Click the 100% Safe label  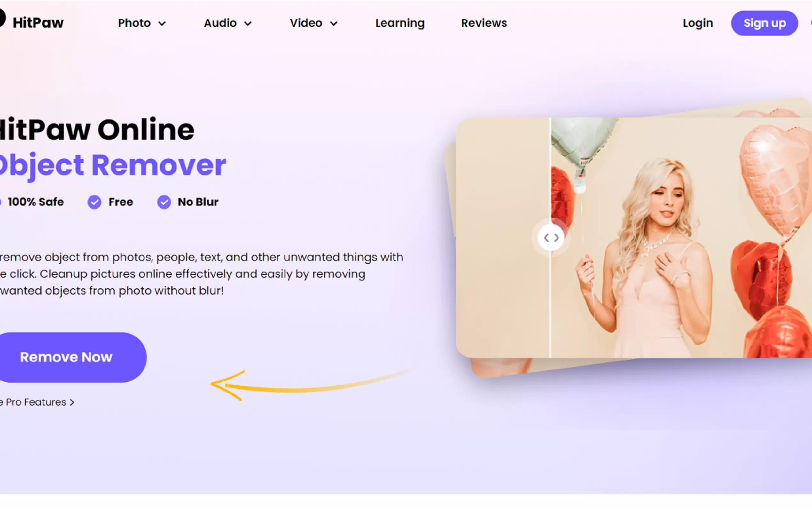35,202
